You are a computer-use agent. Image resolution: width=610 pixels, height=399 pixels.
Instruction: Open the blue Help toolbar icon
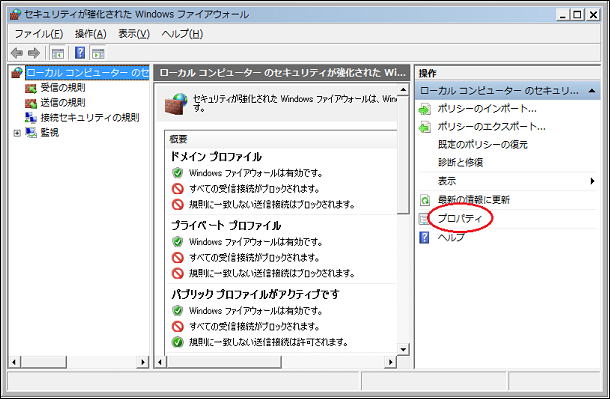[80, 52]
